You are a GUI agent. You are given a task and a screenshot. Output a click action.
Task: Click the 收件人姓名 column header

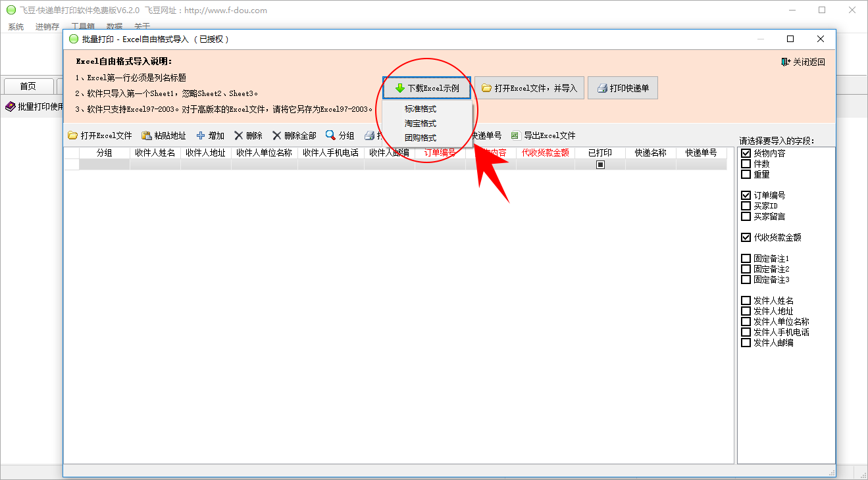pyautogui.click(x=155, y=153)
